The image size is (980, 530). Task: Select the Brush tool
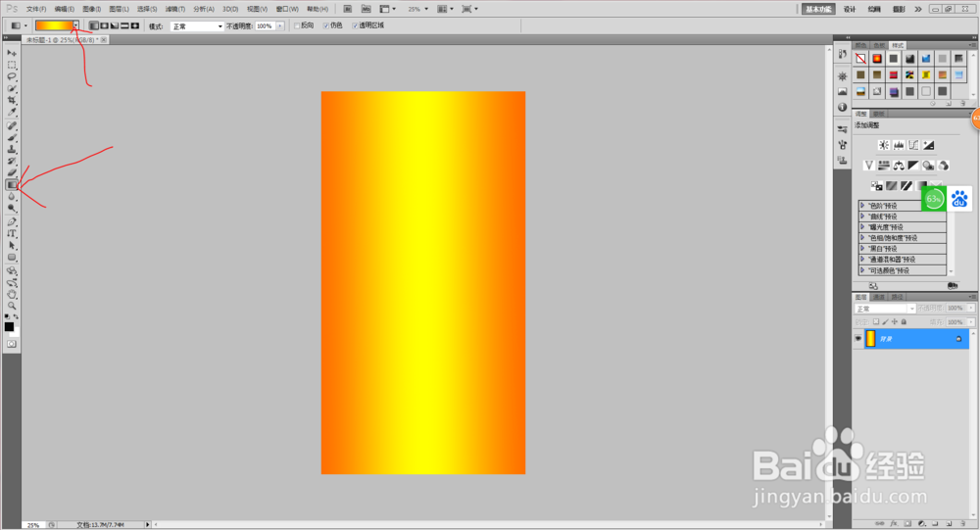point(11,137)
